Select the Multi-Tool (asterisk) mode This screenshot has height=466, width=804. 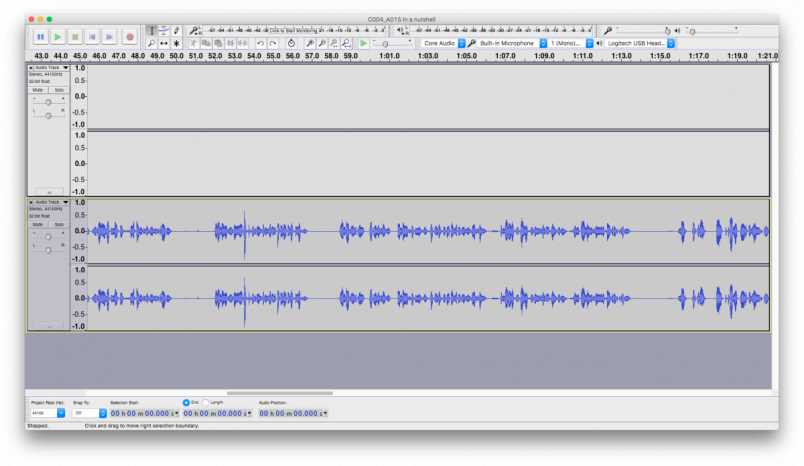(176, 44)
